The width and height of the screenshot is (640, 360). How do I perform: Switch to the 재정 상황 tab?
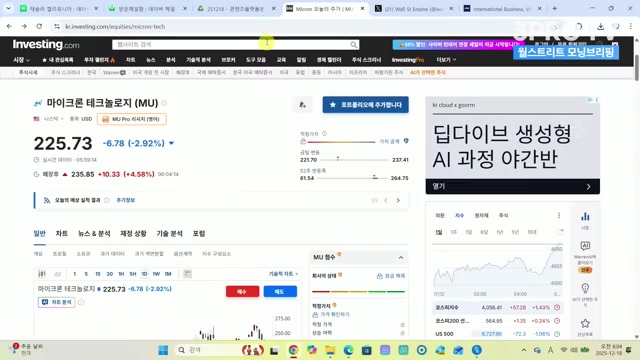pos(133,233)
